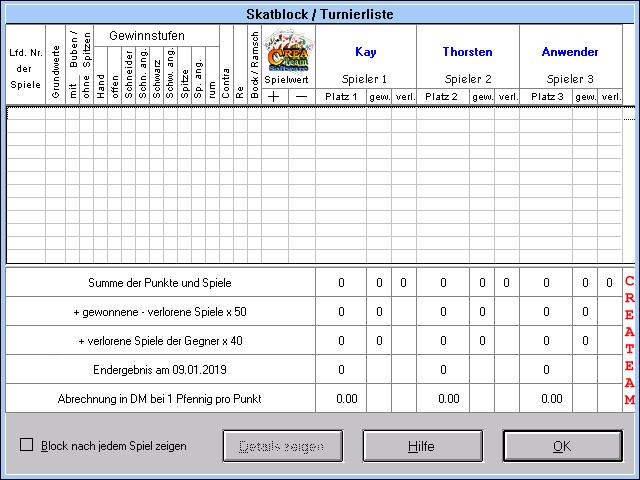
Task: Click the 'Schneider' vertical column header
Action: 129,74
